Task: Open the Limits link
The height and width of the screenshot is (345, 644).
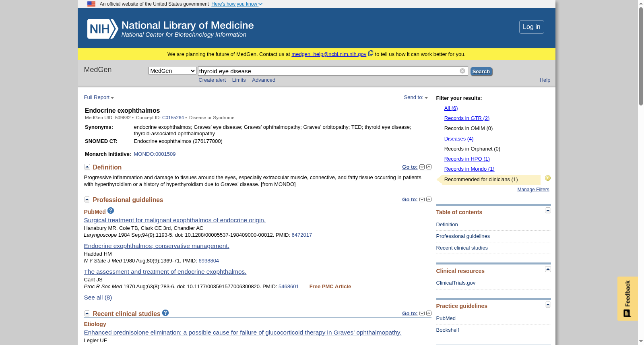Action: tap(239, 80)
